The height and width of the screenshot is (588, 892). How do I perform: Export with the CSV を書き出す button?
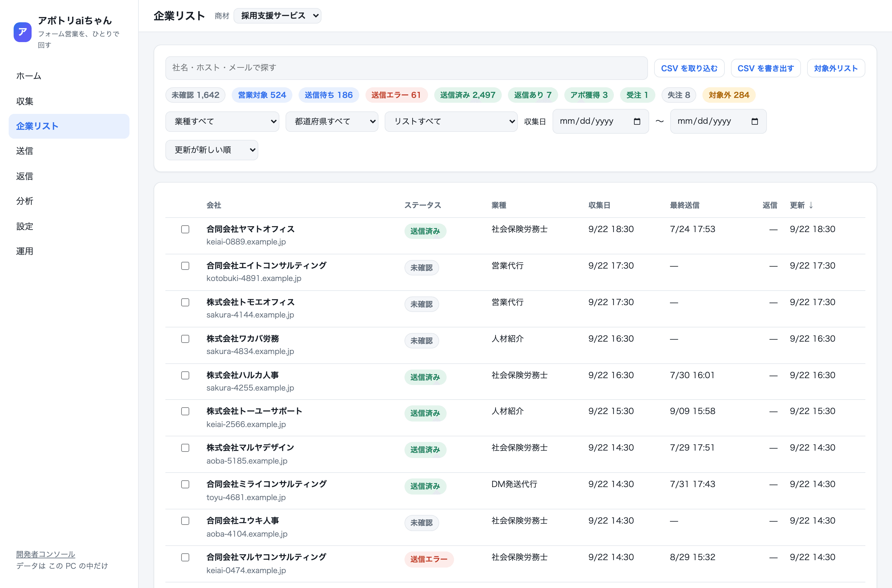pyautogui.click(x=766, y=68)
